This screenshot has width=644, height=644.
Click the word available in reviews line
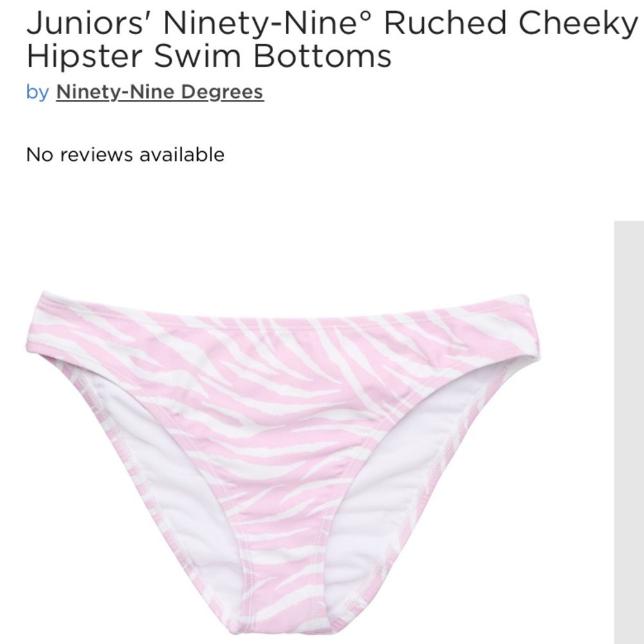(x=182, y=155)
